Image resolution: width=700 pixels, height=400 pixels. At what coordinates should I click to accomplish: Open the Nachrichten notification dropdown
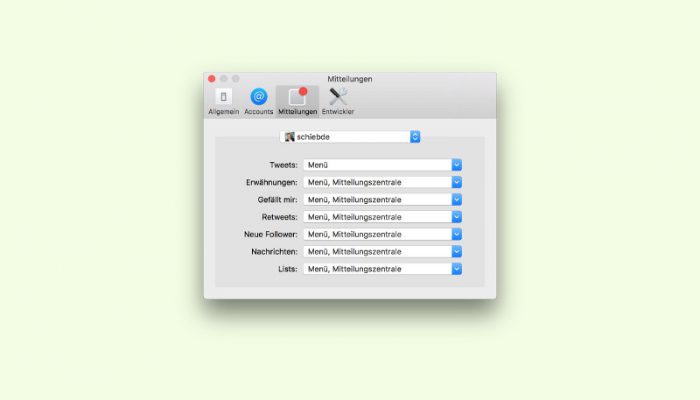point(383,251)
